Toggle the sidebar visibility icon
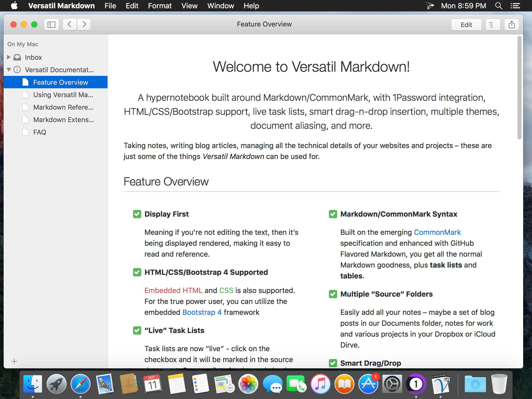 [x=51, y=24]
